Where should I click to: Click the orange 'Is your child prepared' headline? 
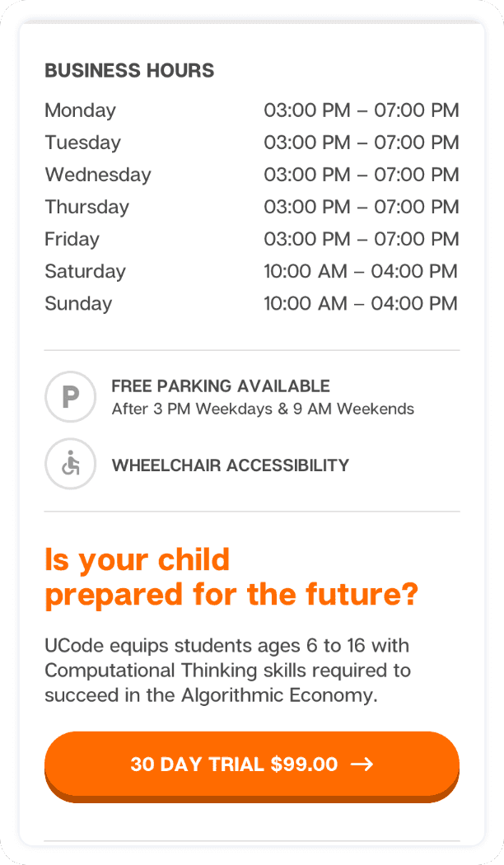231,577
